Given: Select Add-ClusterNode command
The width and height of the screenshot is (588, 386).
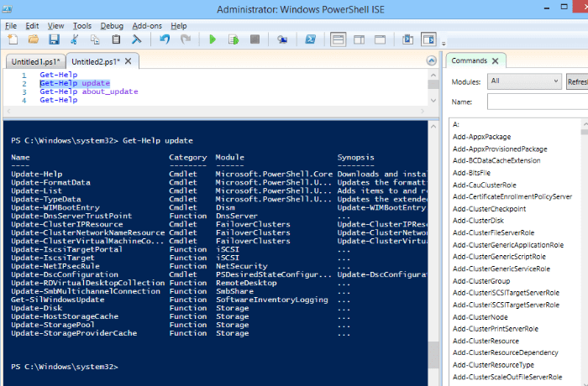Looking at the screenshot, I should (x=480, y=317).
